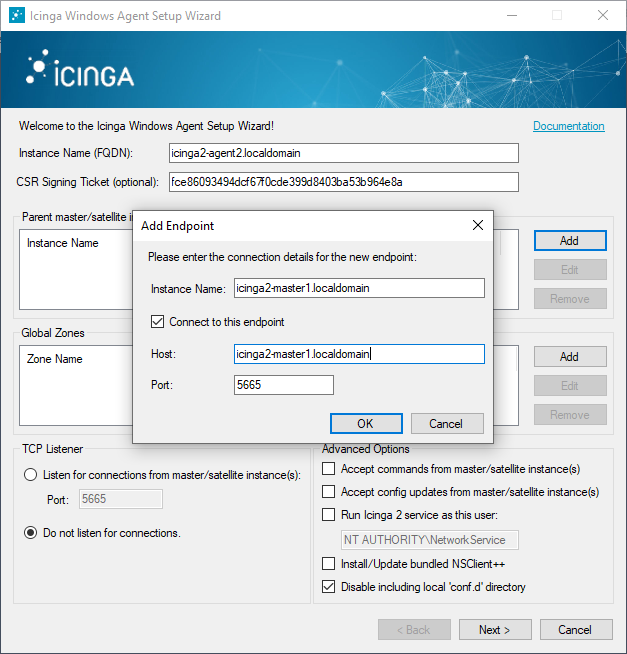Click the endpoint Port field with 5665
The width and height of the screenshot is (627, 654).
coord(284,385)
